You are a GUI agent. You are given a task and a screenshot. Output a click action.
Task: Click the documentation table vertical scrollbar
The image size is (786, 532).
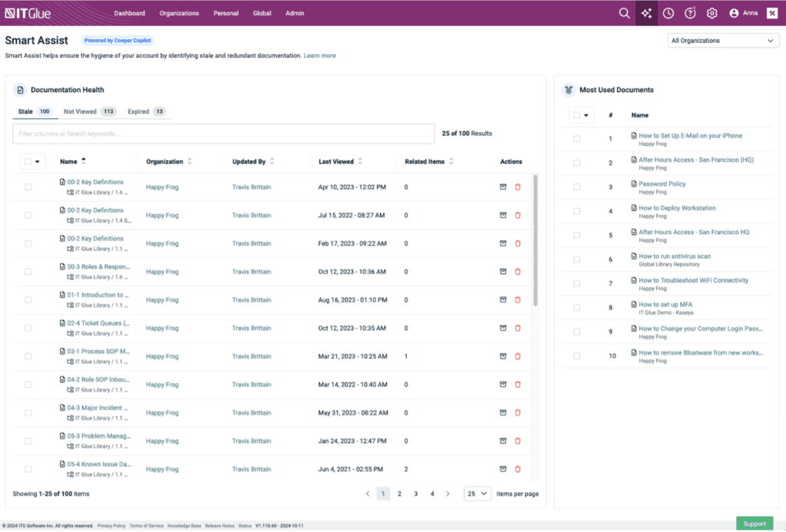point(535,238)
